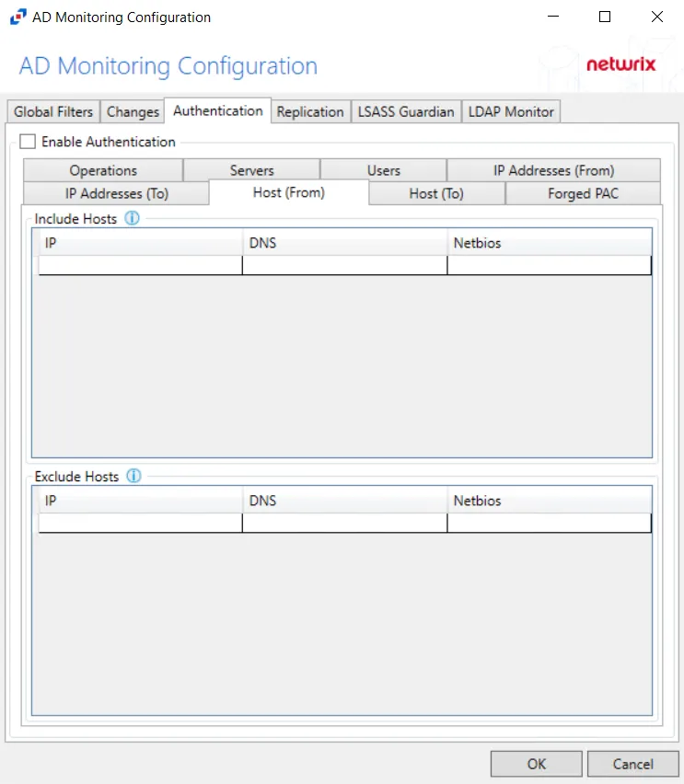Select the Authentication tab
The width and height of the screenshot is (684, 784).
217,110
